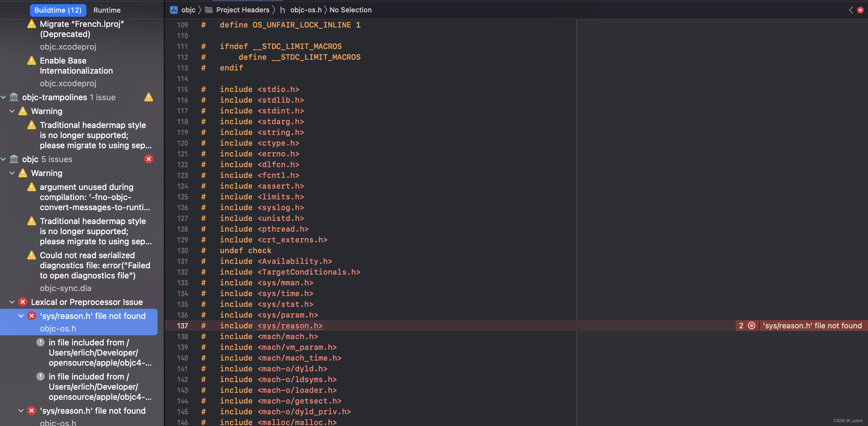868x426 pixels.
Task: Select the Migrate French.lproj (Deprecated) issue
Action: click(82, 29)
